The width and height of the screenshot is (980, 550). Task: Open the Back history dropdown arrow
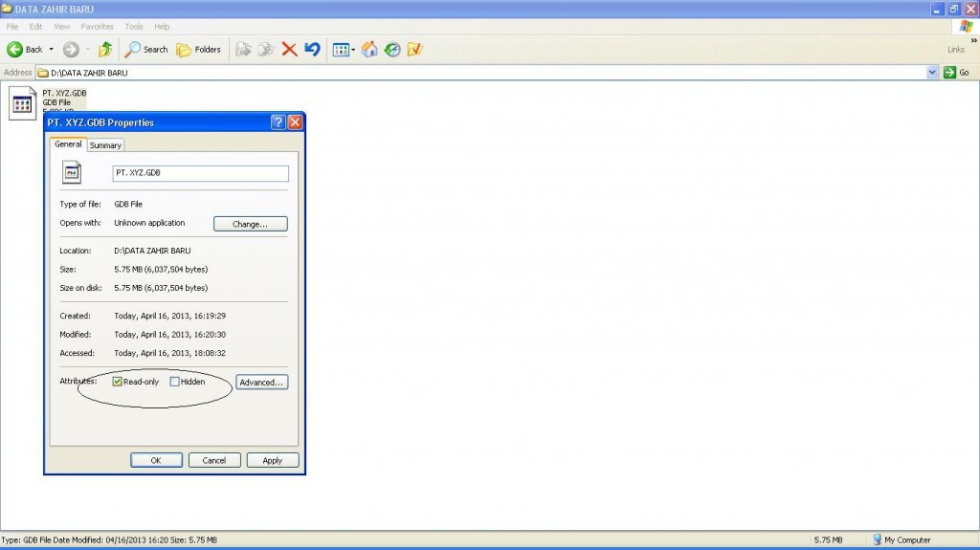52,50
